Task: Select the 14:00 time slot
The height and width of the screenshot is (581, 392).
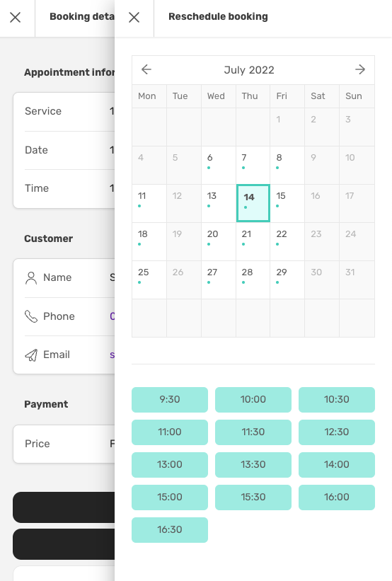Action: [337, 465]
